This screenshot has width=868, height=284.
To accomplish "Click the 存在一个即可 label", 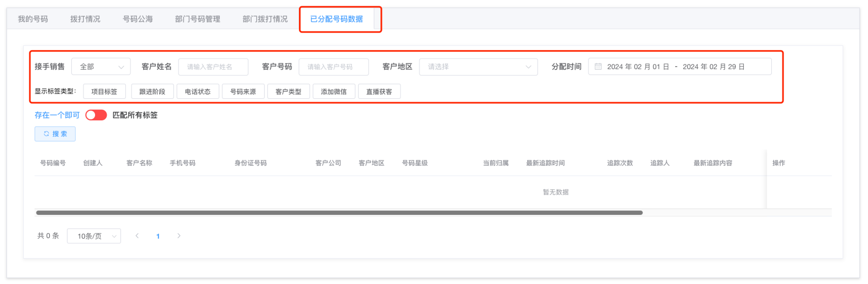I will pyautogui.click(x=57, y=115).
